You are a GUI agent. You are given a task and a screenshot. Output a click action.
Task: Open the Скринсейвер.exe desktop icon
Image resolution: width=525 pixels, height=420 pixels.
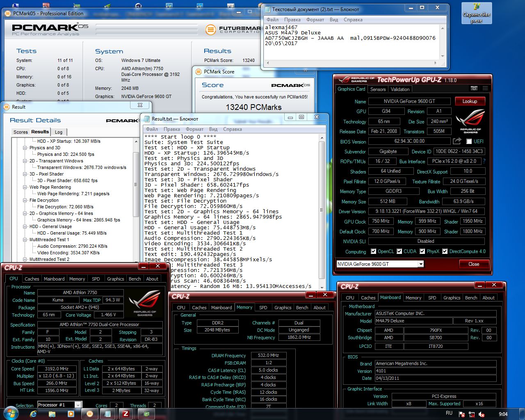point(477,13)
